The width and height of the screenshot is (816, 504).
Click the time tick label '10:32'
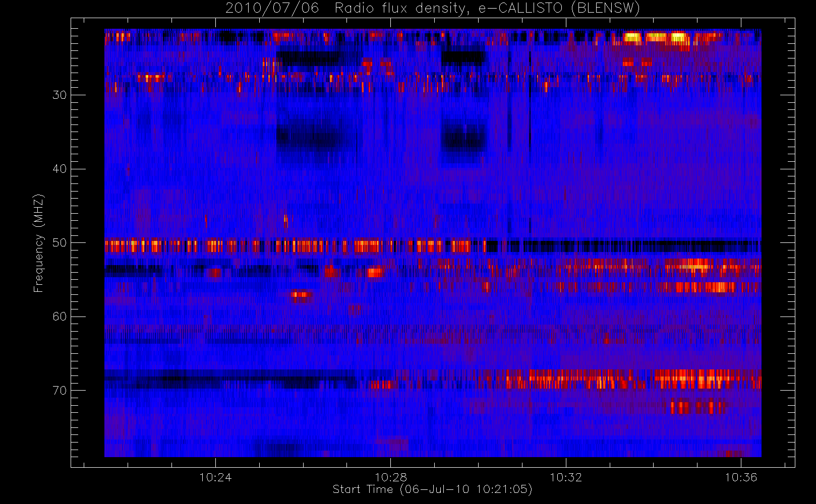pyautogui.click(x=566, y=477)
